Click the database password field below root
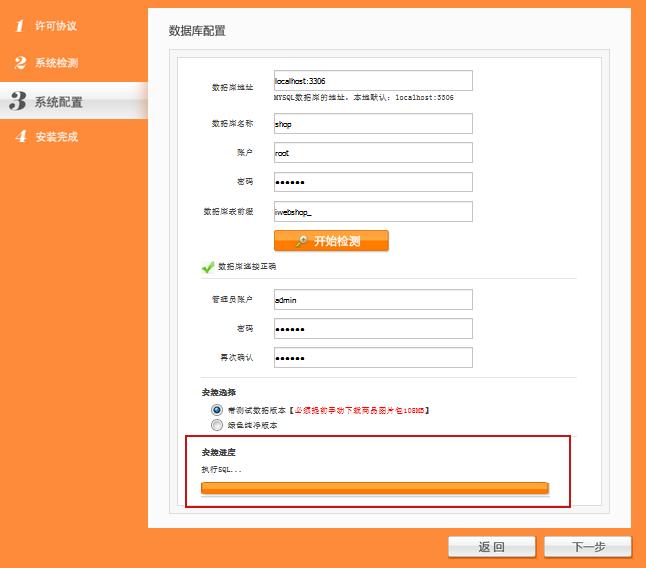 pyautogui.click(x=373, y=182)
